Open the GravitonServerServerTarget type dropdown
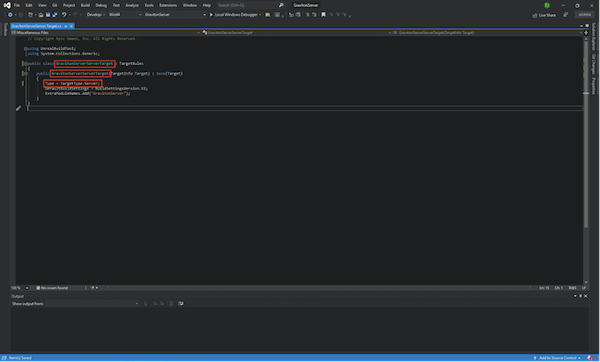Screen dimensions: 600x362 tap(297, 33)
